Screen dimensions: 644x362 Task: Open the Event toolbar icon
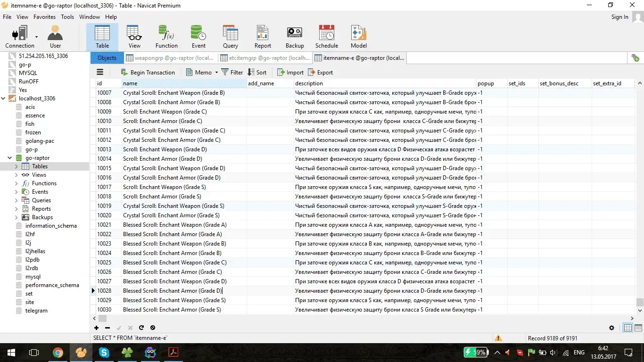pyautogui.click(x=198, y=37)
